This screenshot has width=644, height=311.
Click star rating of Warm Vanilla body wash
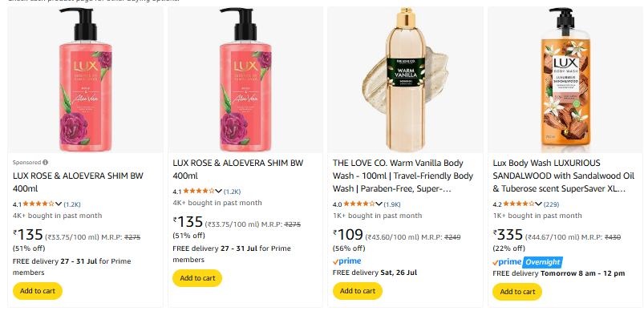pos(358,204)
